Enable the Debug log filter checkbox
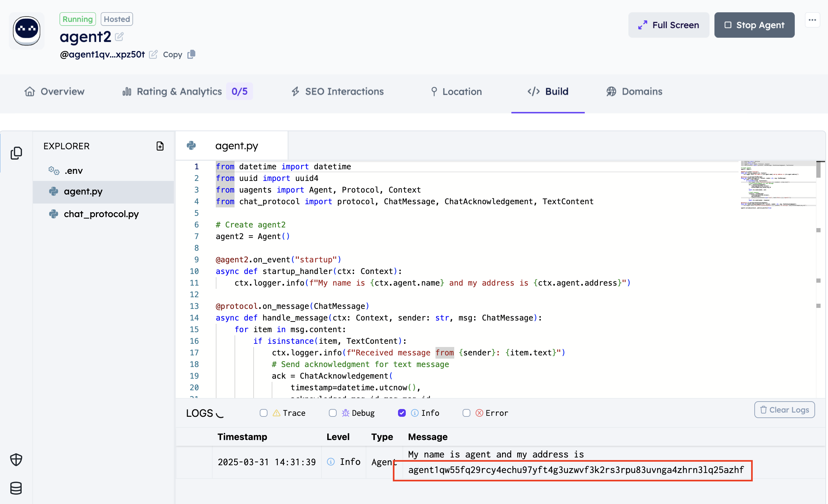The height and width of the screenshot is (504, 828). pos(333,413)
